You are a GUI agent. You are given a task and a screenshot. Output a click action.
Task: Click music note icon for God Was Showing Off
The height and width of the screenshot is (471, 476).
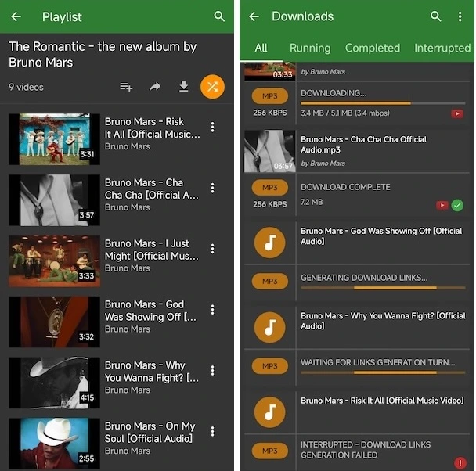270,243
